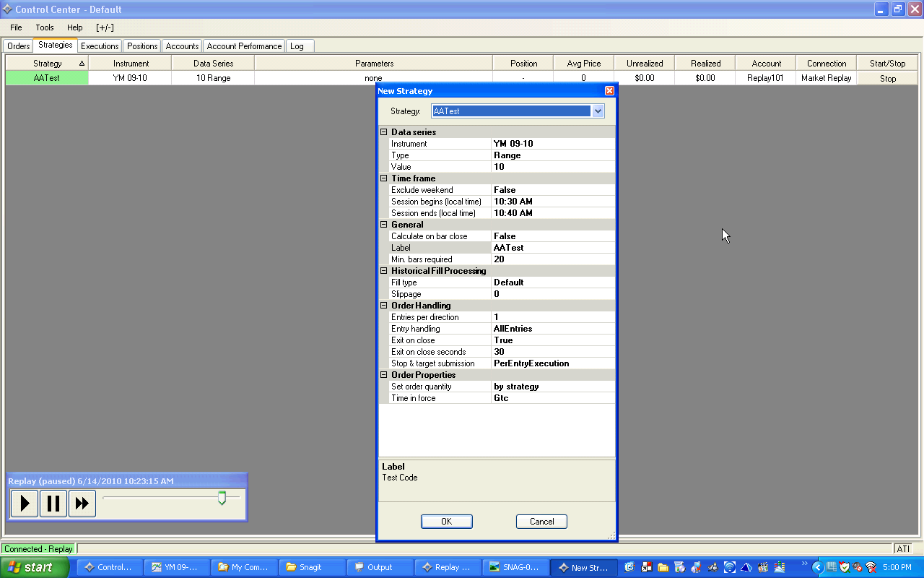Collapse the Data series category
Screen dimensions: 924x578
point(384,132)
